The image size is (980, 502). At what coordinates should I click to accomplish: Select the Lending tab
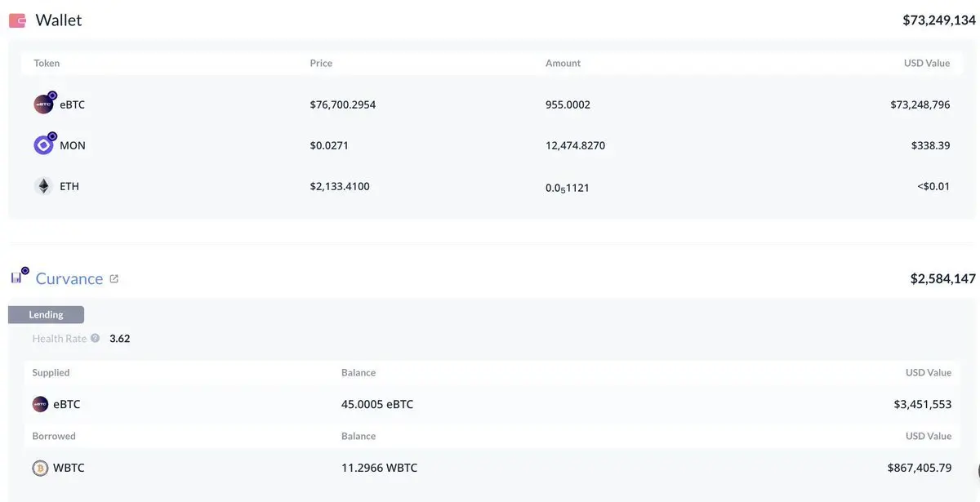[46, 314]
